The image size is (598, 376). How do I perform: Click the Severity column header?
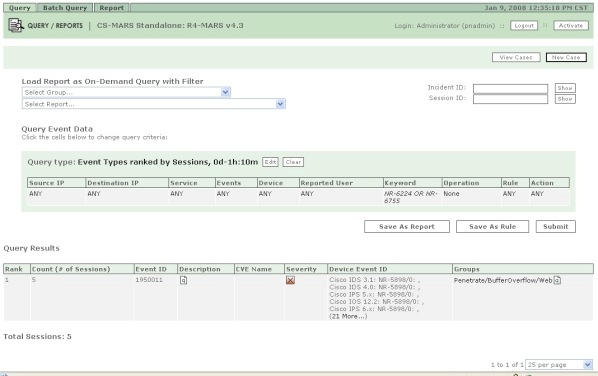click(306, 269)
